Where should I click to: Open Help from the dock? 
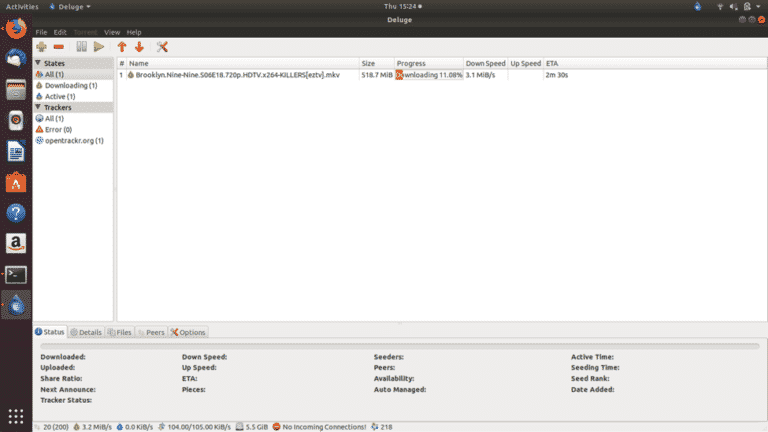pyautogui.click(x=16, y=213)
